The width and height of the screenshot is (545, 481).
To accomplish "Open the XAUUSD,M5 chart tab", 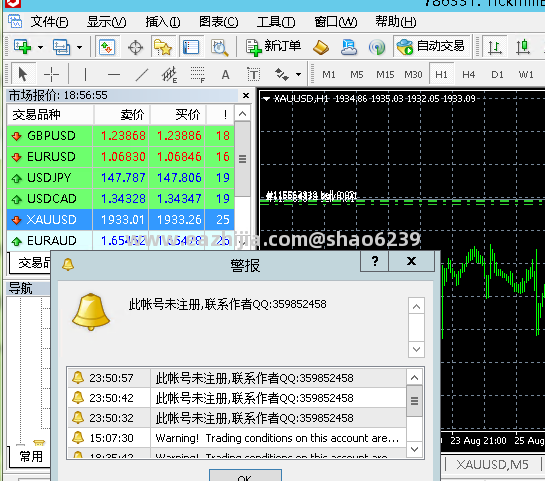I will tap(492, 465).
